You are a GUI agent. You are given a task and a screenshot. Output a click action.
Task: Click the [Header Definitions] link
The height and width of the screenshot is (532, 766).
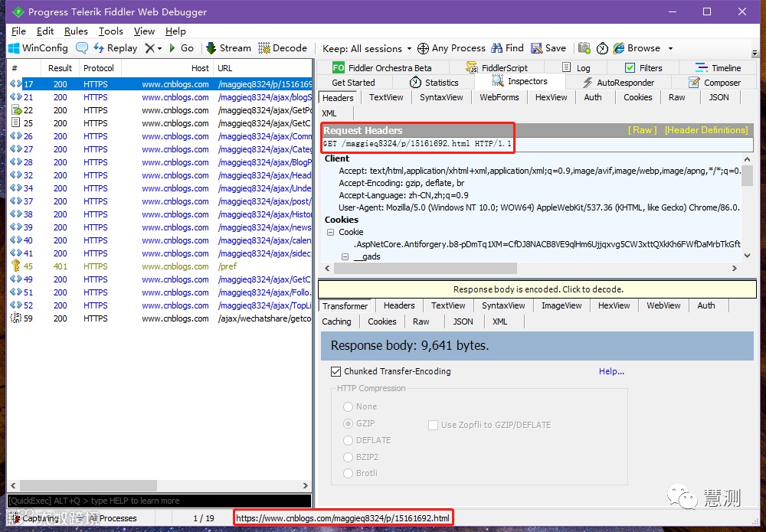(706, 130)
